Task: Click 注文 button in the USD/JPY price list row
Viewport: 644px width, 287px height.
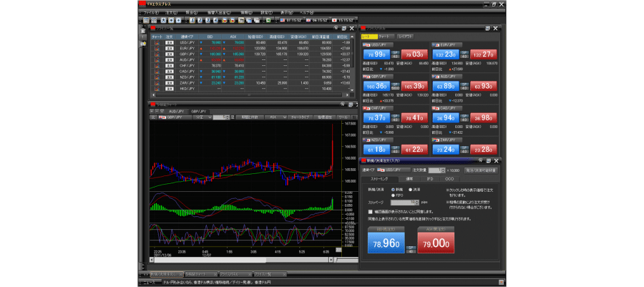Action: tap(169, 42)
